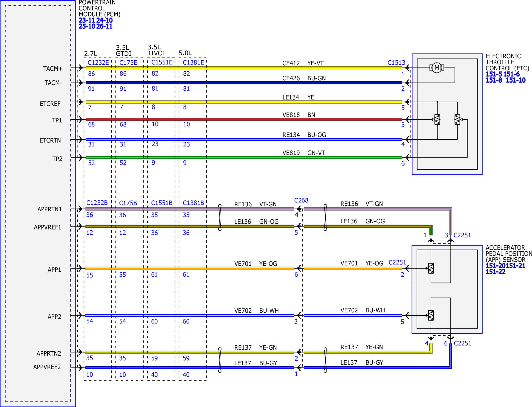This screenshot has height=407, width=532.
Task: Click the APP2 potentiometer symbol in pedal sensor
Action: (x=431, y=315)
